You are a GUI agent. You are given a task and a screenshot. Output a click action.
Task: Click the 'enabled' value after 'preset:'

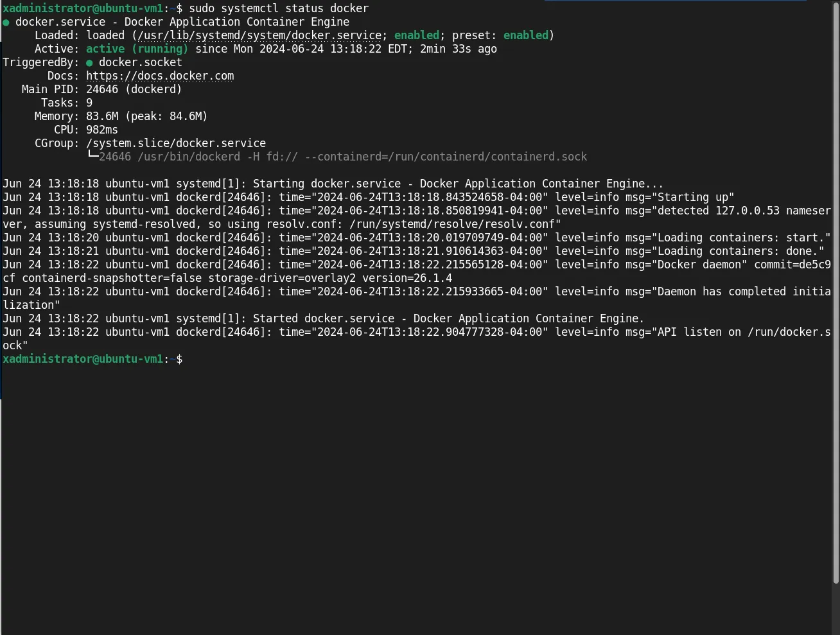coord(526,35)
